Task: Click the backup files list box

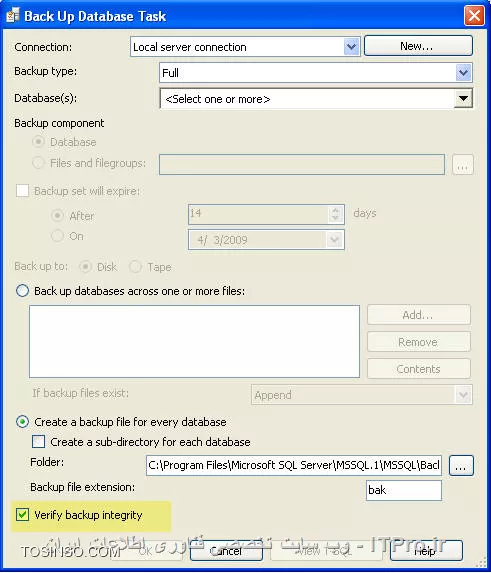Action: tap(194, 341)
